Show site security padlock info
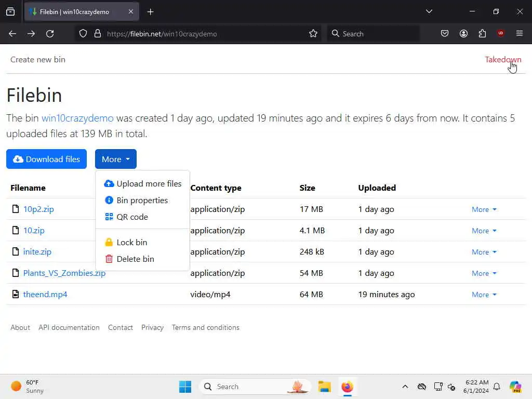The image size is (532, 399). point(98,34)
